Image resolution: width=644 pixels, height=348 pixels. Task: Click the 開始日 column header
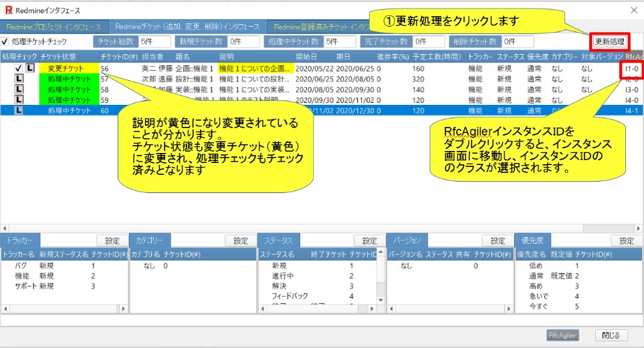[314, 57]
